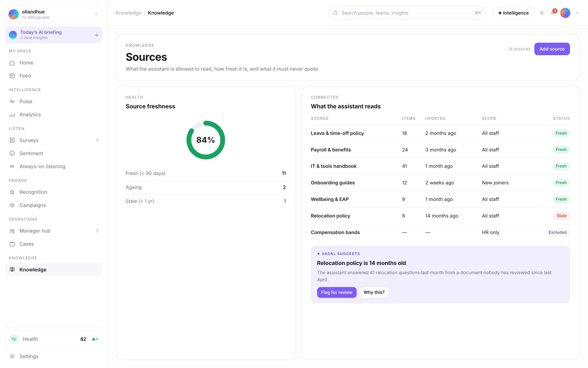
Task: Click the Home house icon in sidebar
Action: tap(12, 63)
